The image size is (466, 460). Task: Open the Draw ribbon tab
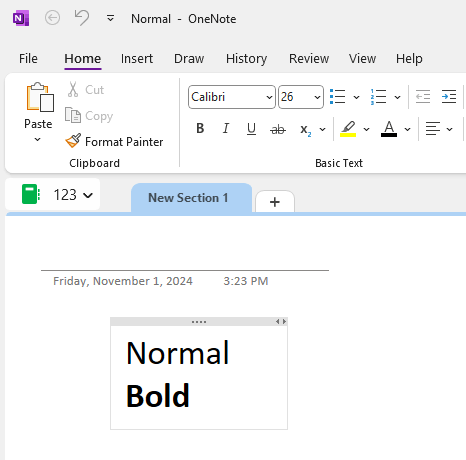click(189, 59)
